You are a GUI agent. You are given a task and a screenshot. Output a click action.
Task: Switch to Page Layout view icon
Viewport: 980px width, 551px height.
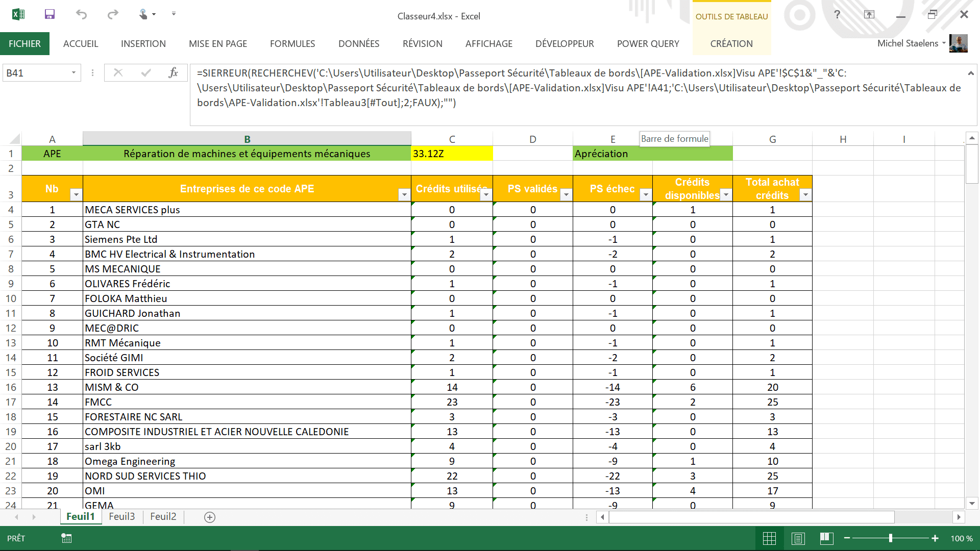tap(798, 538)
